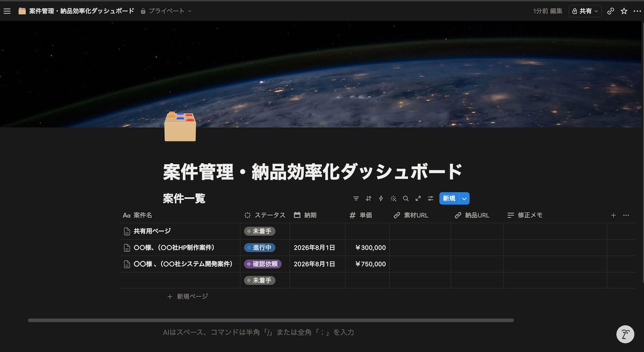Click the ¥750,000 price cell

point(370,264)
